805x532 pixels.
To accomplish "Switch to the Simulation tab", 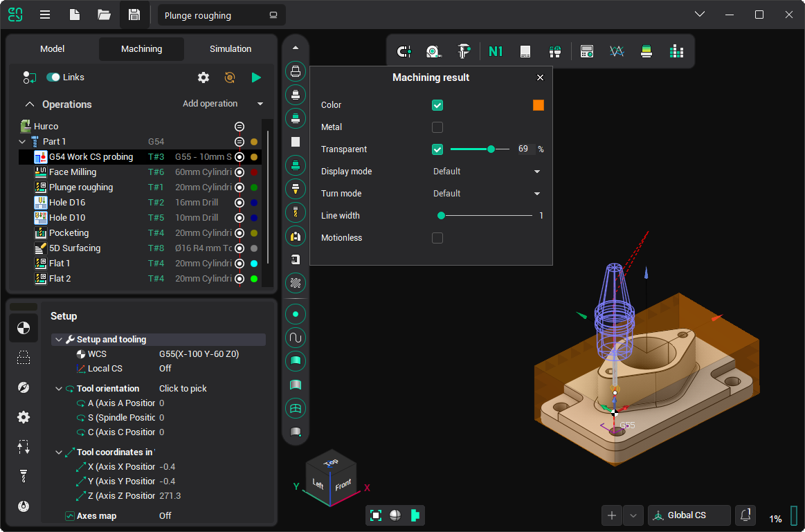I will click(230, 49).
